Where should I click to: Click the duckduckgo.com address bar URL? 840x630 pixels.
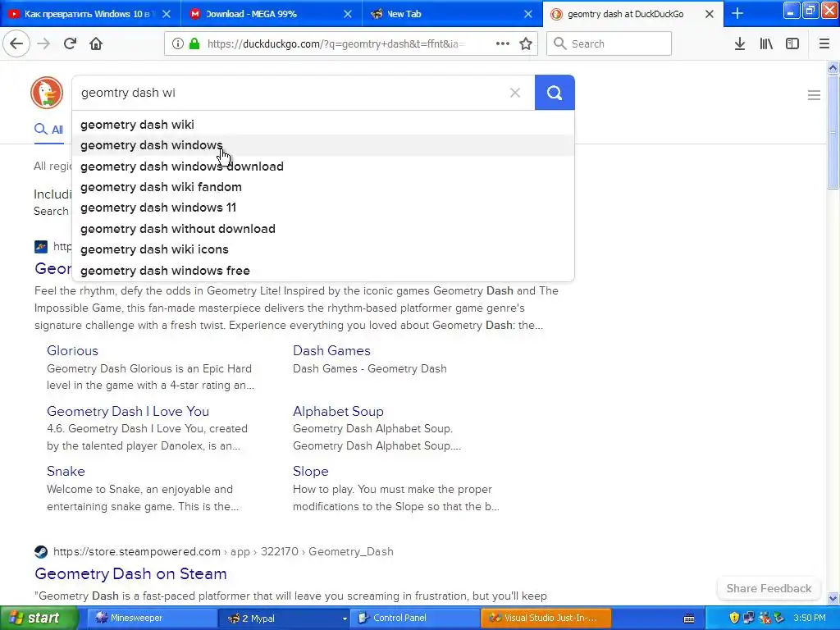click(x=336, y=44)
